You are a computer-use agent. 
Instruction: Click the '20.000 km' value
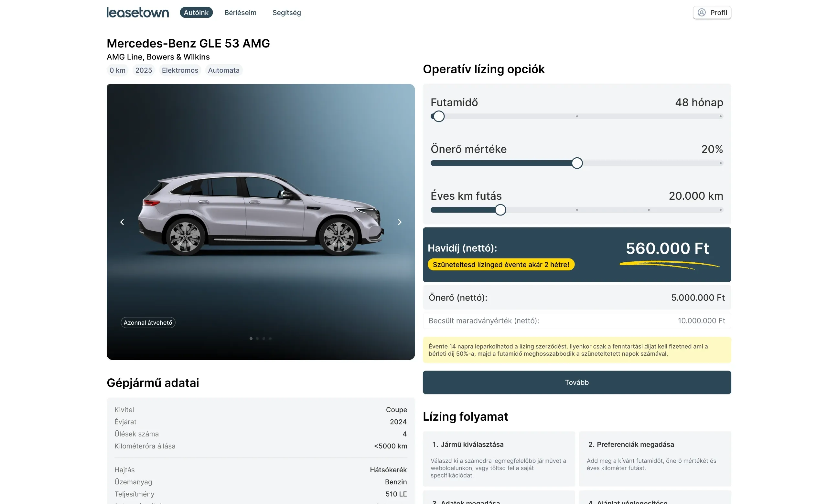point(696,196)
